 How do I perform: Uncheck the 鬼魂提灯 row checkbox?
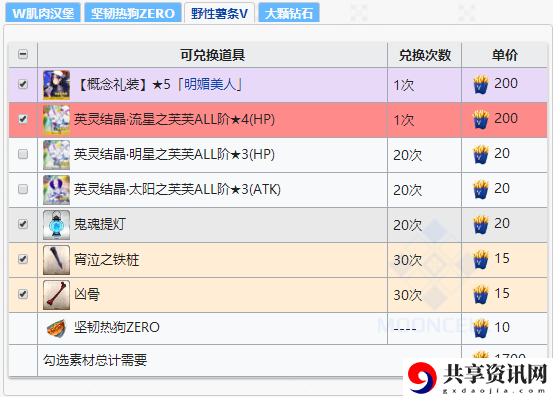(23, 224)
